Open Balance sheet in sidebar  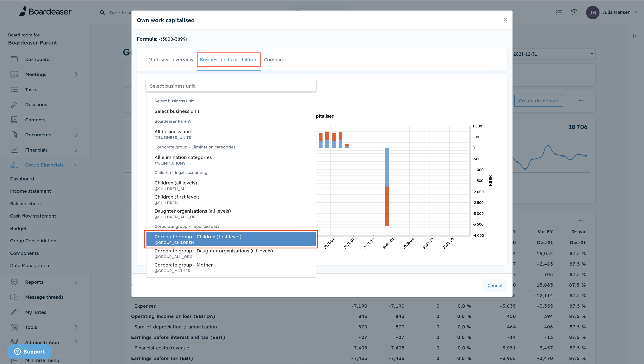coord(25,203)
